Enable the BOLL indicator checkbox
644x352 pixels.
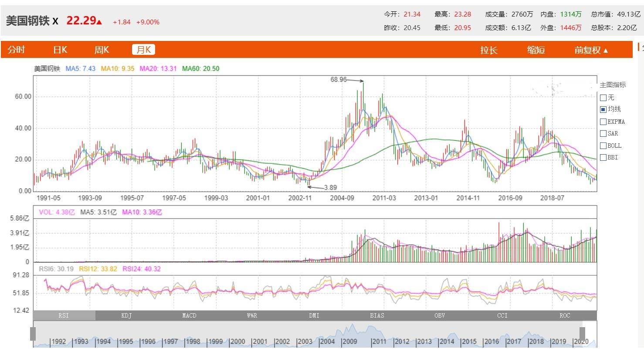pyautogui.click(x=603, y=146)
